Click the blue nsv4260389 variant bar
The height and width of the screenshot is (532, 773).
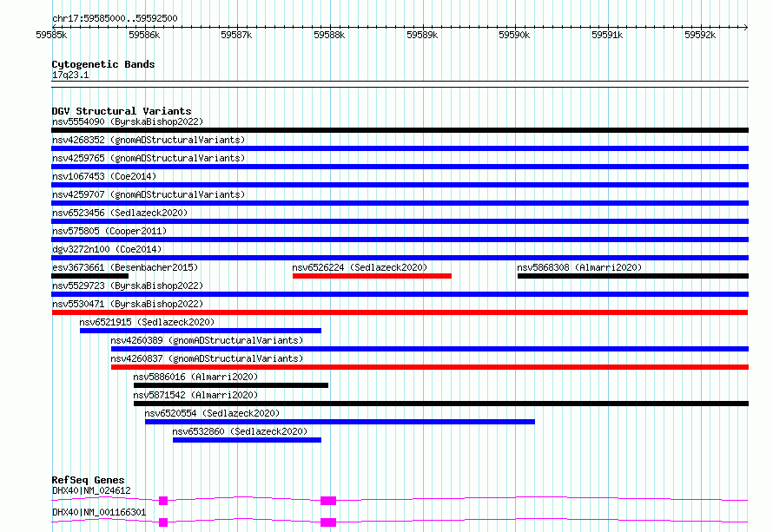point(430,349)
